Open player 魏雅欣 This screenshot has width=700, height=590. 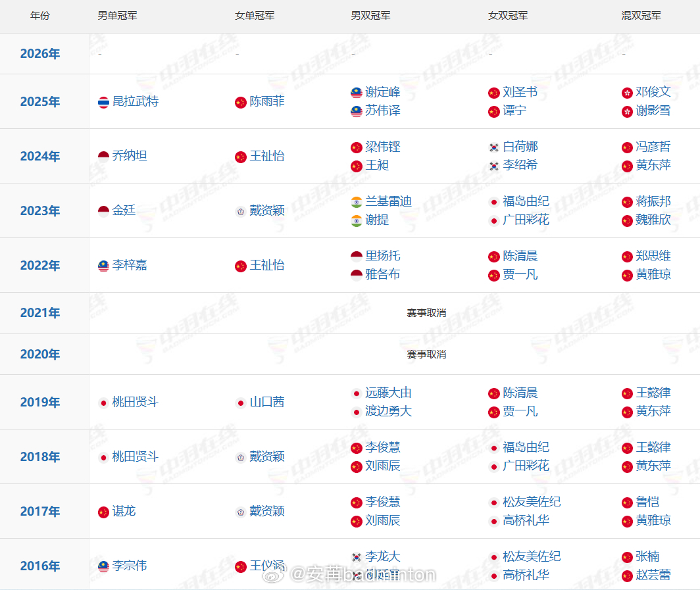coord(653,220)
